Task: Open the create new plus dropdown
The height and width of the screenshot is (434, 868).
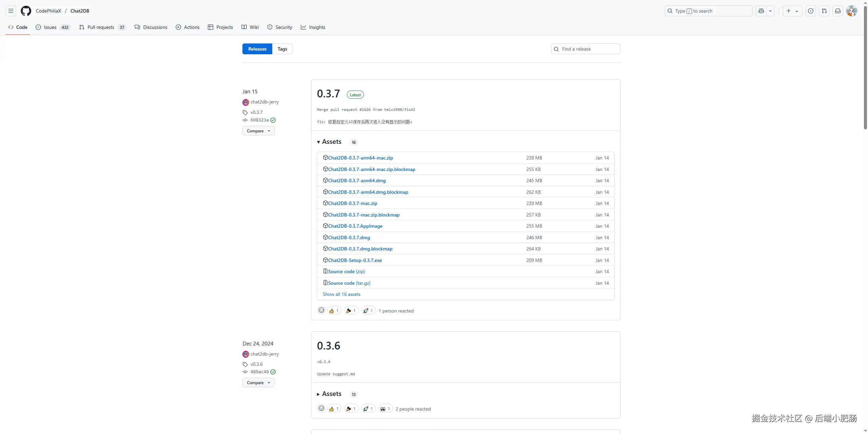Action: (792, 11)
